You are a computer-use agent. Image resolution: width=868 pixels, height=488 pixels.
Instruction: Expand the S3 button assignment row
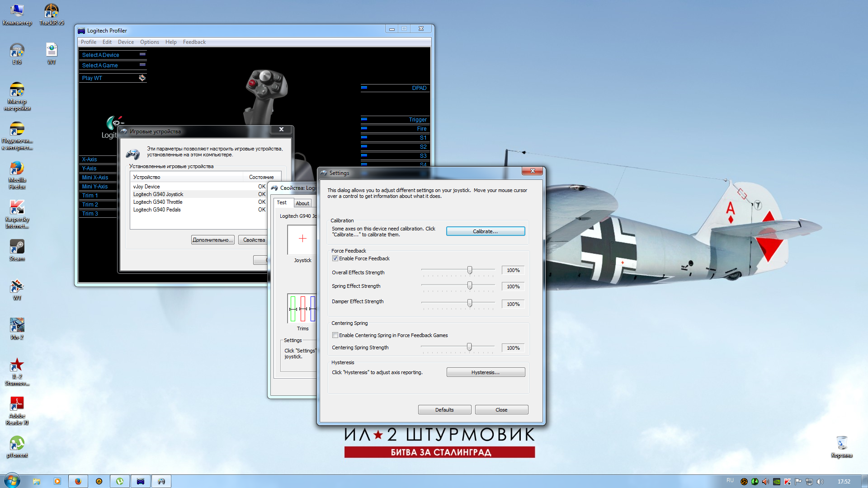(395, 155)
